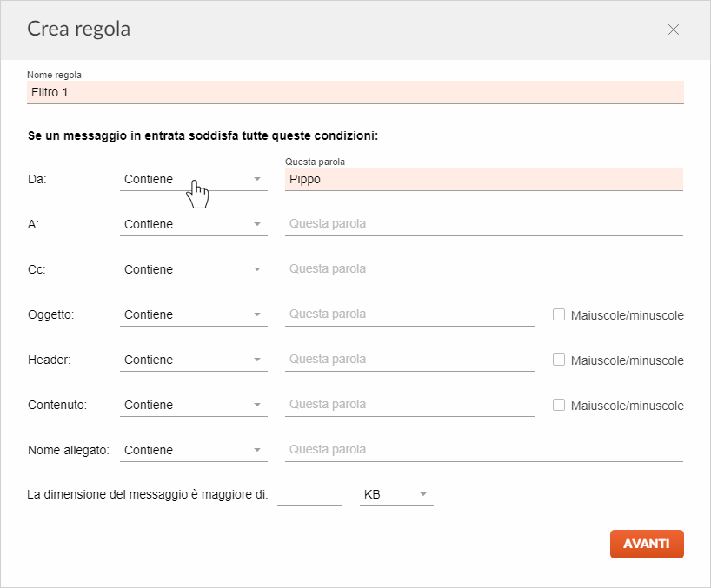Click the Da text field containing Pippo

(x=483, y=179)
